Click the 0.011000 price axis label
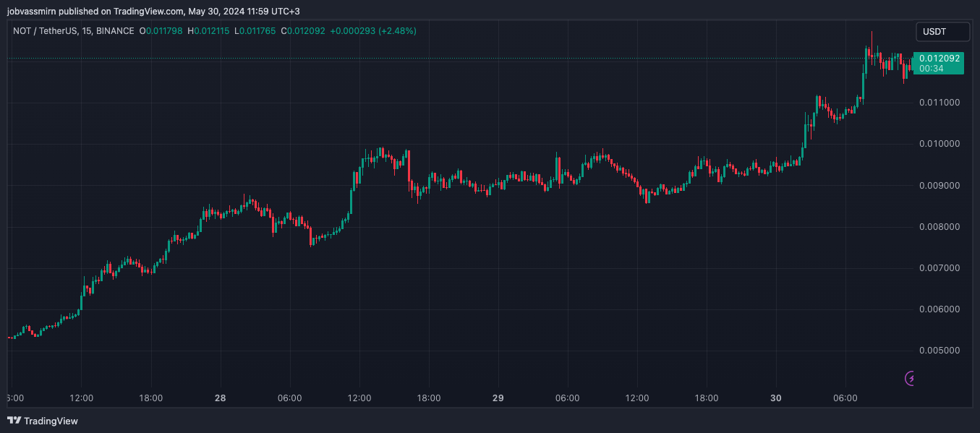Screen dimensions: 980x433 point(939,103)
